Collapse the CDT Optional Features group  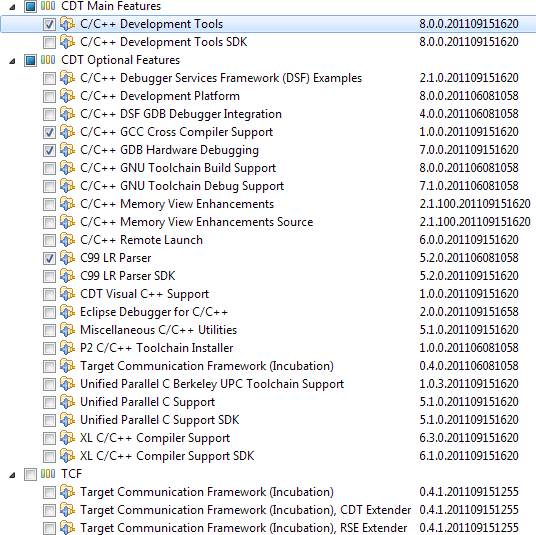click(x=12, y=62)
